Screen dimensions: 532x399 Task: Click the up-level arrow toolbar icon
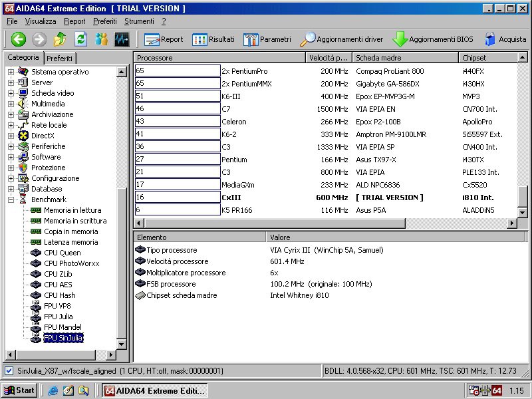click(60, 39)
